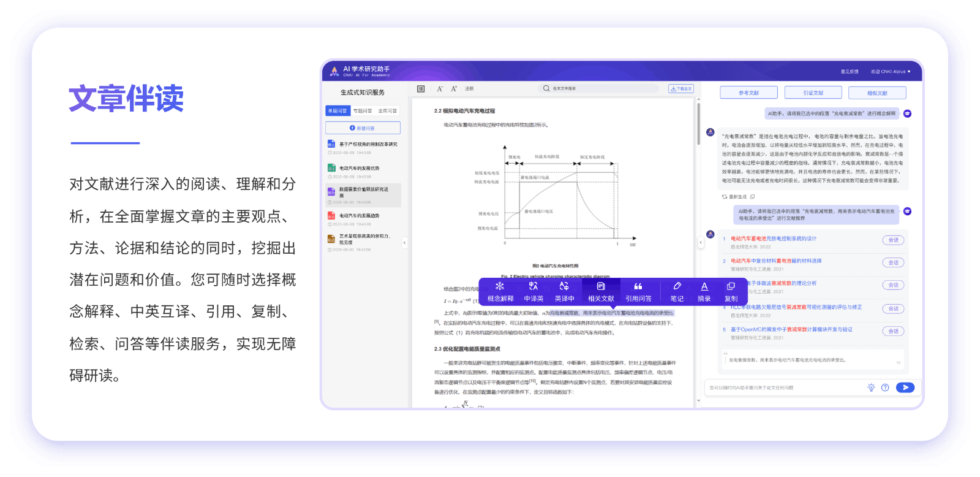The width and height of the screenshot is (980, 477).
Task: Open result 电动汽车中复合材料蓄电池箱的材料选择
Action: [x=776, y=261]
